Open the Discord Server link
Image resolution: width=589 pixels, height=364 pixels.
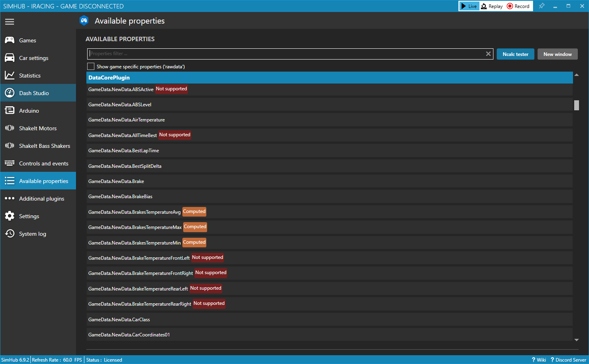pos(568,360)
